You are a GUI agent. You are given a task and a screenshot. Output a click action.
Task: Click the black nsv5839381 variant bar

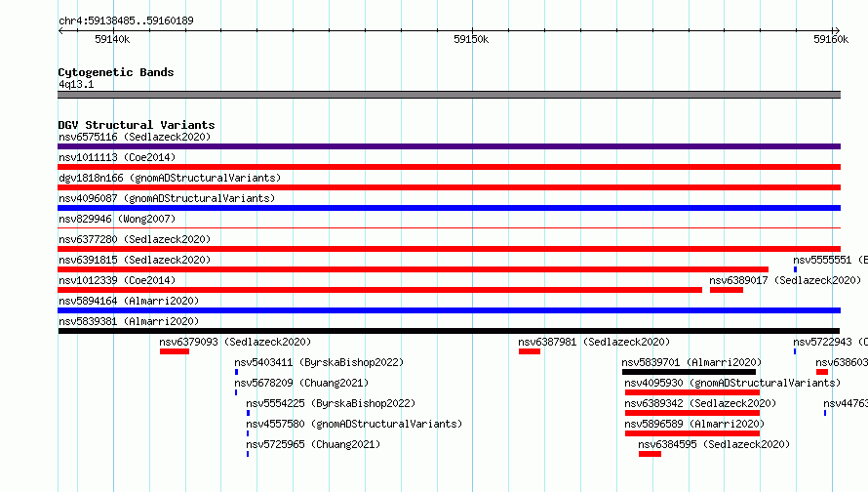point(449,331)
